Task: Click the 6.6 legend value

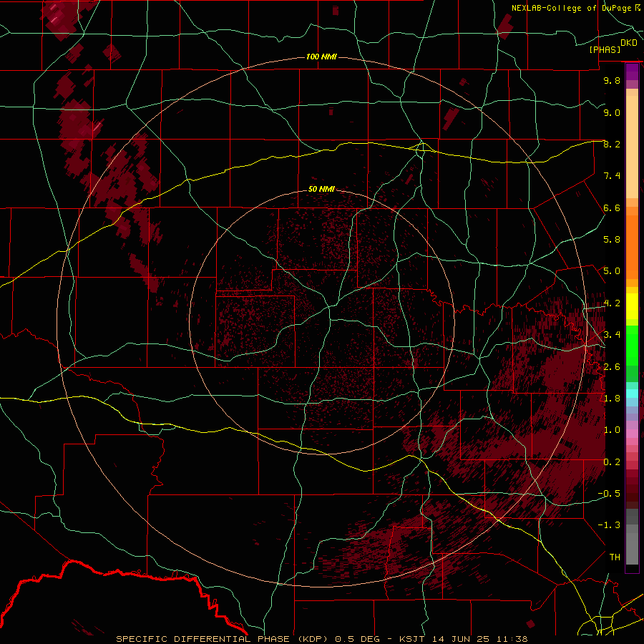Action: click(x=612, y=208)
